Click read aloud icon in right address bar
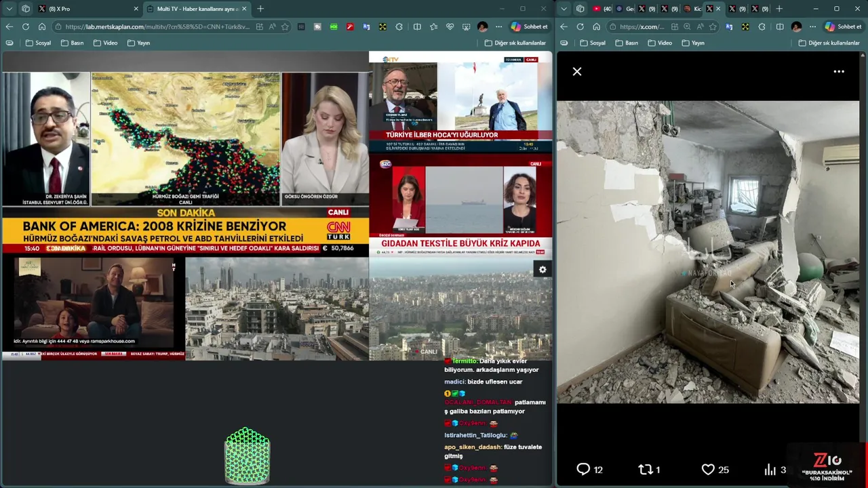 (x=700, y=26)
